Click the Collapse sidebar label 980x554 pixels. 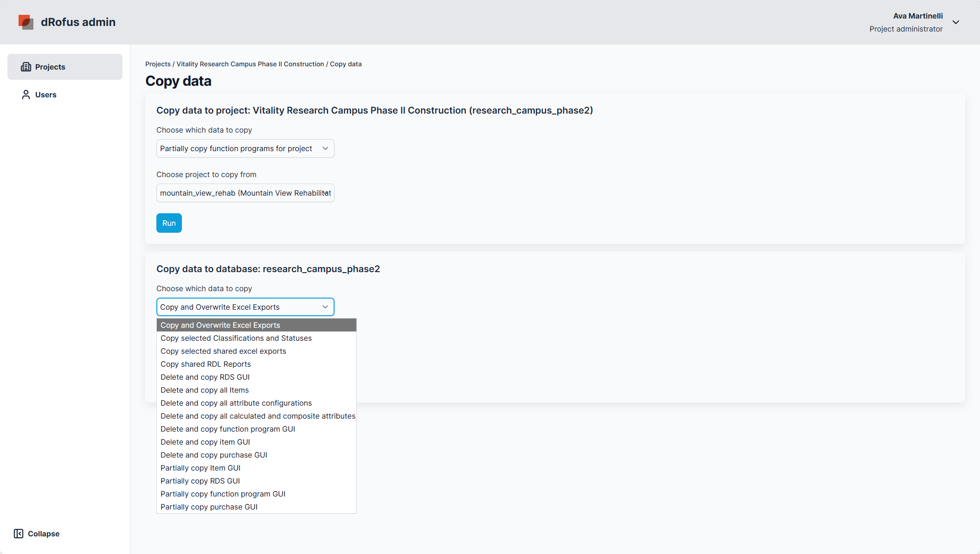pos(44,534)
